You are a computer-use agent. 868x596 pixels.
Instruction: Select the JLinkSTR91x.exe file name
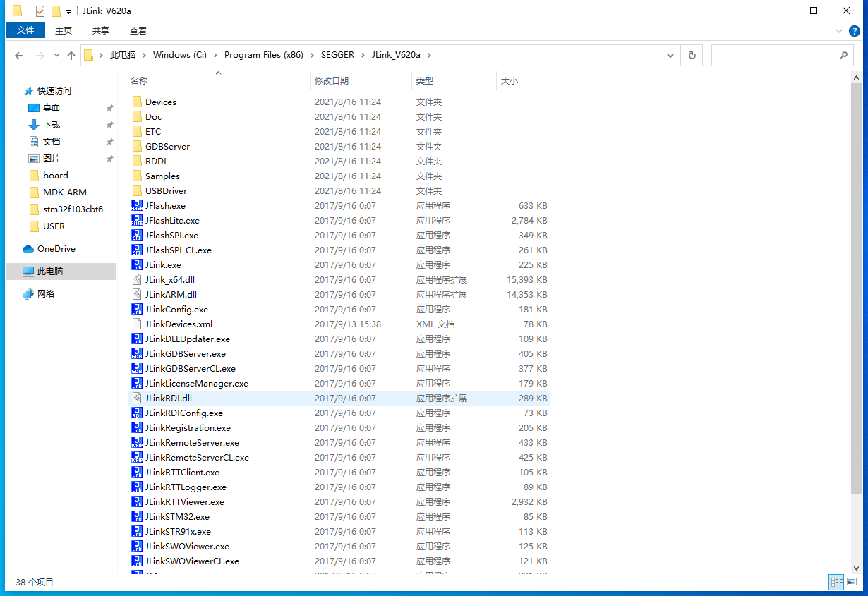coord(178,532)
